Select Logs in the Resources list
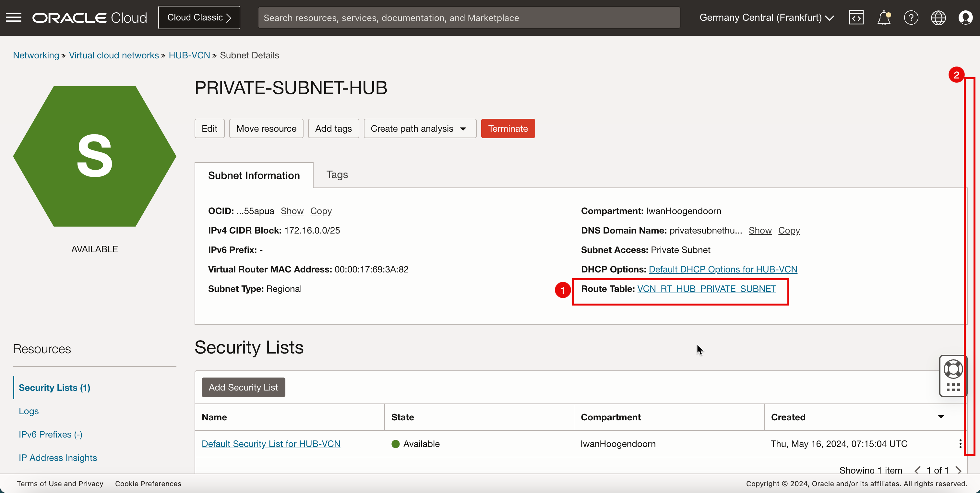Screen dimensions: 980x493 click(29, 411)
